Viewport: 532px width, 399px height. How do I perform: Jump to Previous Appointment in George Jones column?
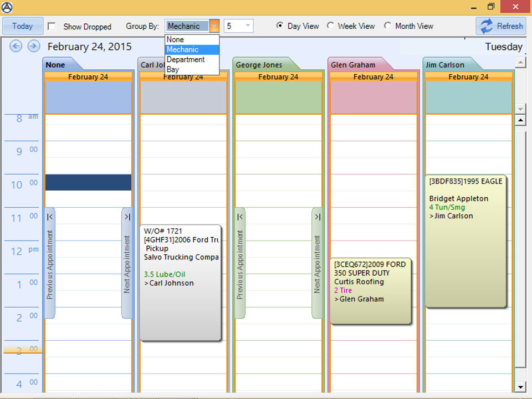pos(240,263)
